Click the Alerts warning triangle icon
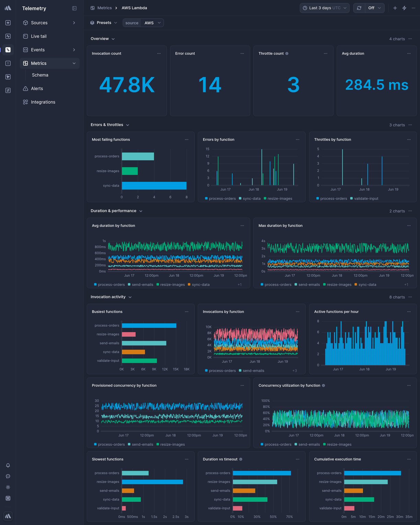Screen dimensions: 420x525 pyautogui.click(x=25, y=89)
